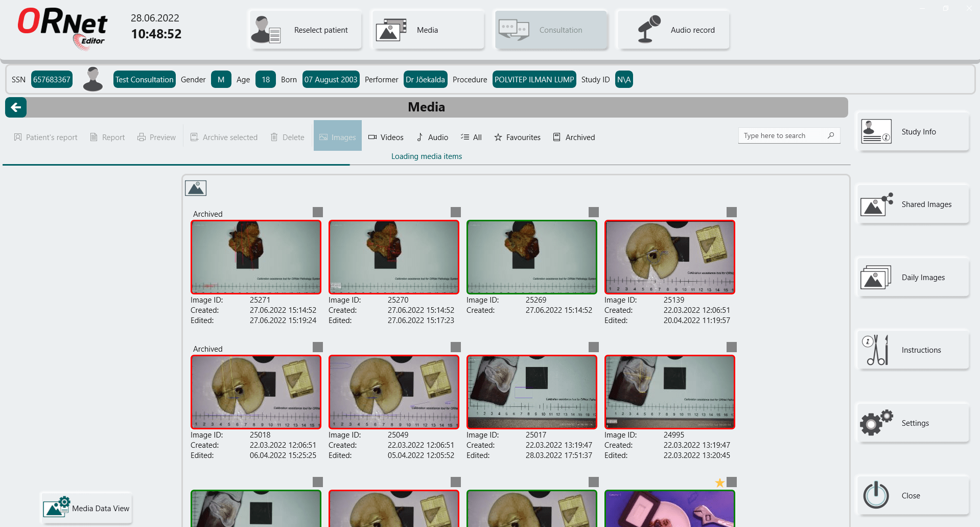Select checkbox for image 25017
Image resolution: width=980 pixels, height=527 pixels.
click(594, 347)
